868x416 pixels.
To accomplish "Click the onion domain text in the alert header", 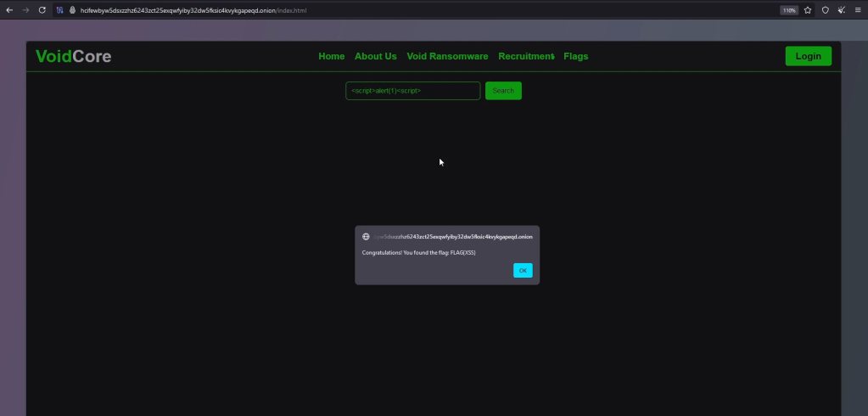I will coord(453,237).
